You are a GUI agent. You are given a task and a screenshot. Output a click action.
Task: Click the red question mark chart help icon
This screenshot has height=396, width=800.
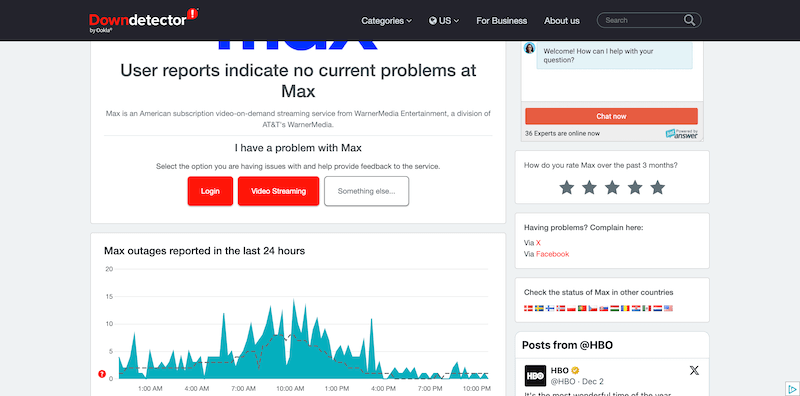pos(102,374)
